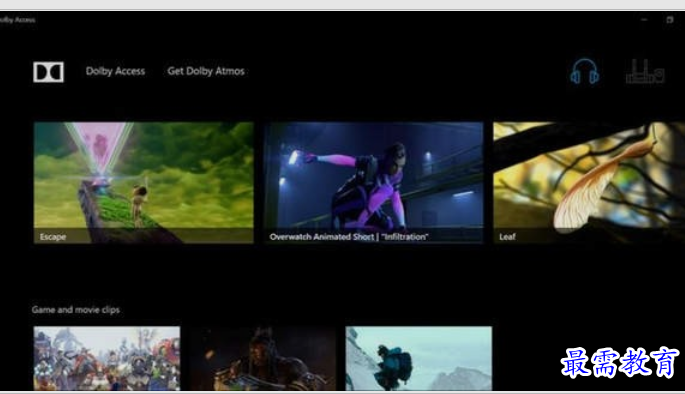
Task: Select the headphones setup icon
Action: tap(585, 71)
